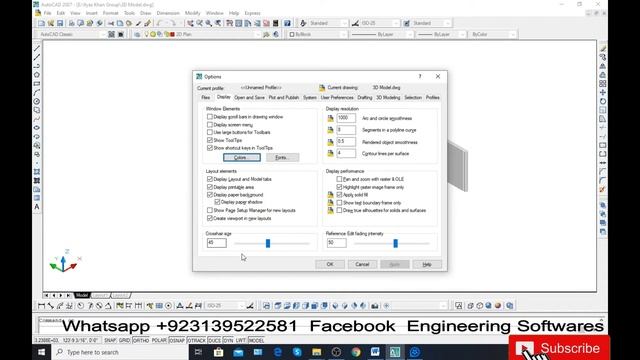Open the ByBlock color control dropdown

(x=318, y=34)
